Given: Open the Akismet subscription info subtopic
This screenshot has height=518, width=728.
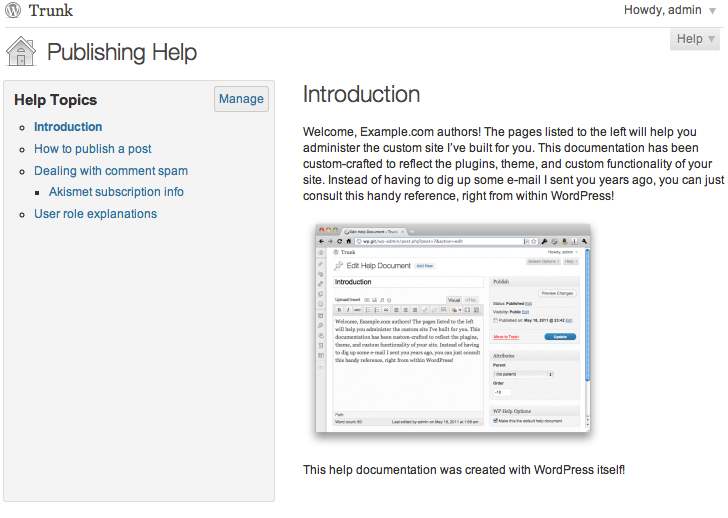Looking at the screenshot, I should coord(116,192).
